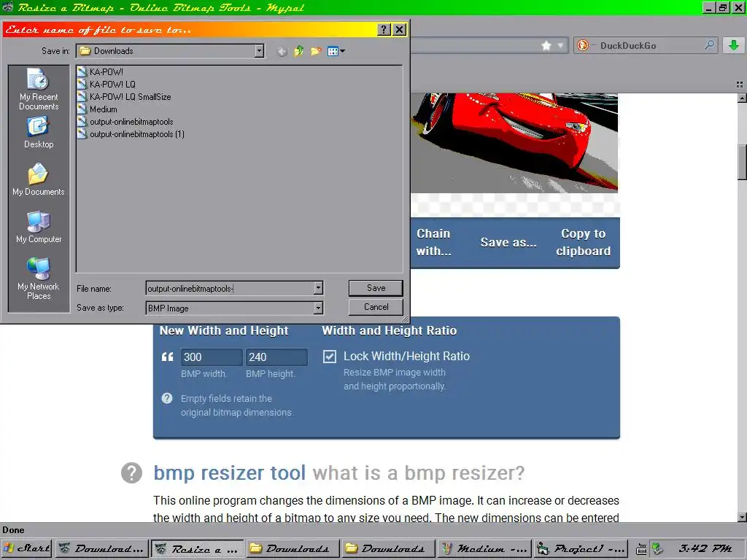This screenshot has width=747, height=560.
Task: Toggle Lock Width/Height Ratio checkbox
Action: pos(330,357)
